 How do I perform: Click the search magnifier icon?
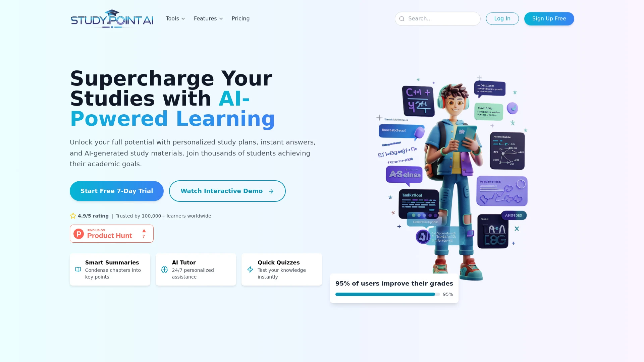tap(401, 18)
